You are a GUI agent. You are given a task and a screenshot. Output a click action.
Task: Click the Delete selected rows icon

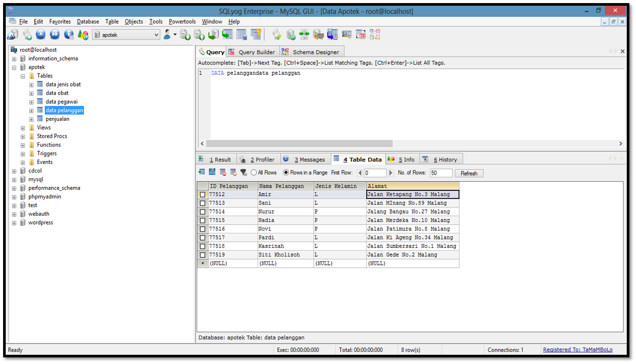pyautogui.click(x=223, y=172)
